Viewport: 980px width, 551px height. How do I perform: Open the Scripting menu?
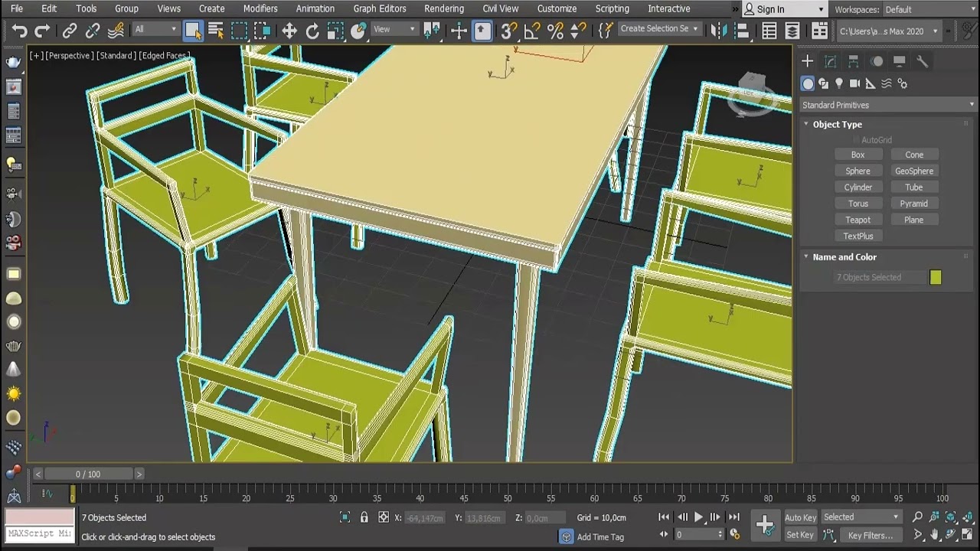click(x=612, y=8)
